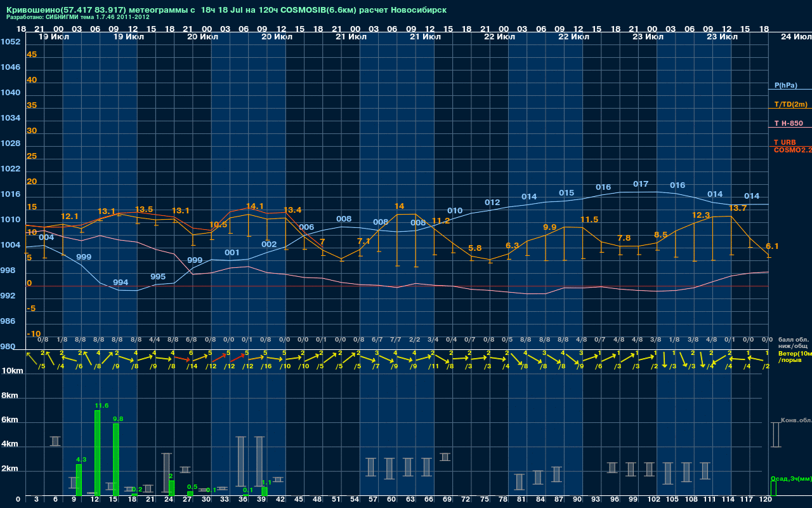Screen dimensions: 812x508
Task: Select the Осад,3ч(мм) precipitation legend
Action: (791, 478)
